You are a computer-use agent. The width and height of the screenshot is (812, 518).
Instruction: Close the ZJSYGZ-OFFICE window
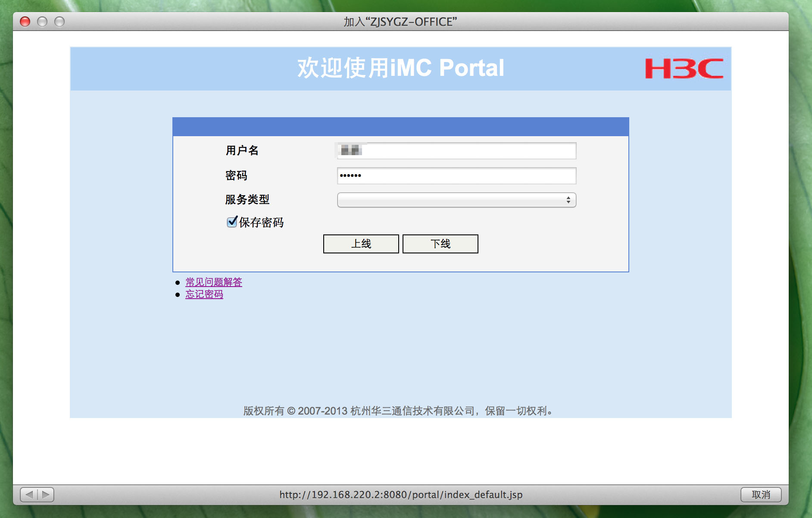coord(25,22)
